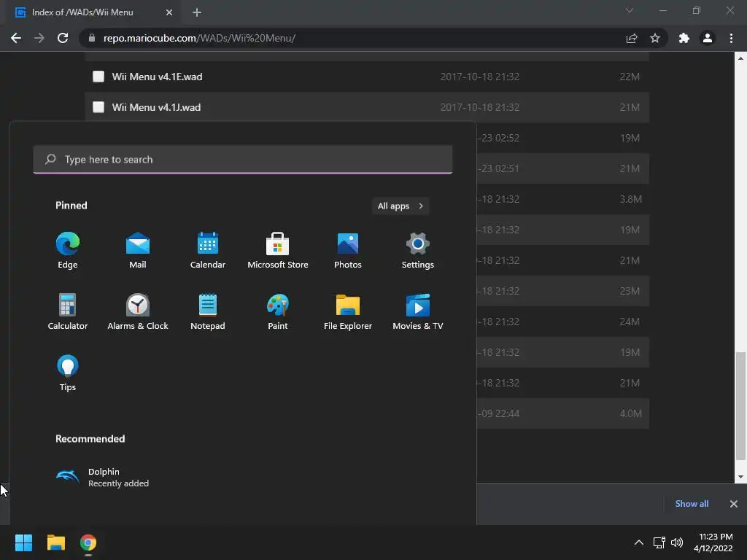Launch the Calculator app
Viewport: 747px width, 560px height.
68,312
